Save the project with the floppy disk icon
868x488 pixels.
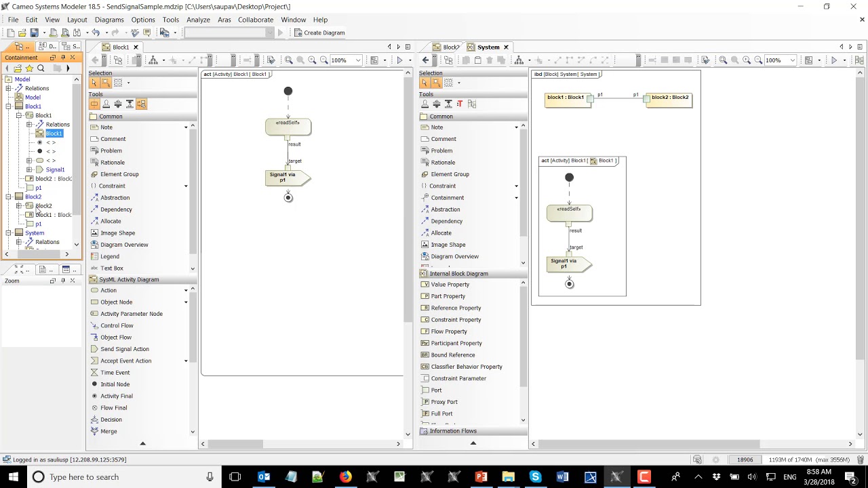[34, 33]
